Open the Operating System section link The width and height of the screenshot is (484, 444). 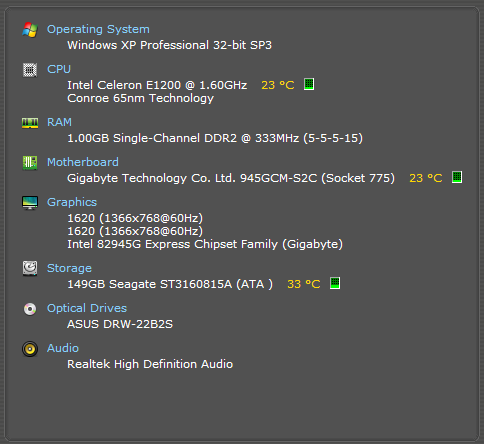coord(98,29)
